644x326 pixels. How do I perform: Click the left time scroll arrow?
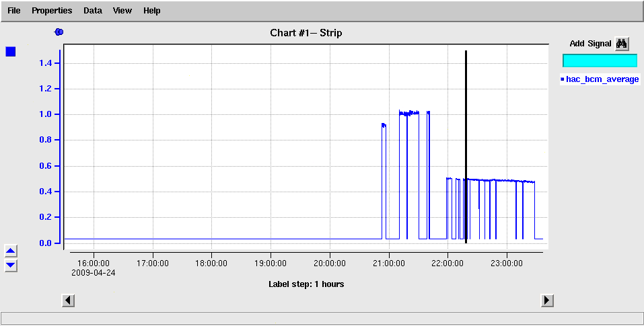68,300
